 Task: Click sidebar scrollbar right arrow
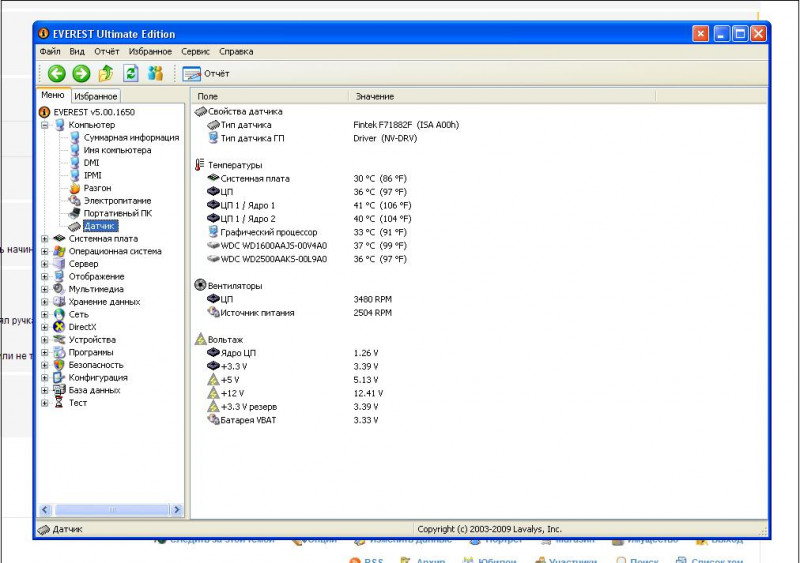click(x=177, y=509)
